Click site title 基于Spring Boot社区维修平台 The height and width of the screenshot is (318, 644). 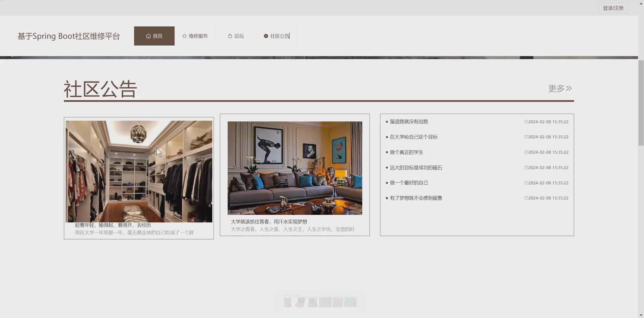pyautogui.click(x=69, y=36)
